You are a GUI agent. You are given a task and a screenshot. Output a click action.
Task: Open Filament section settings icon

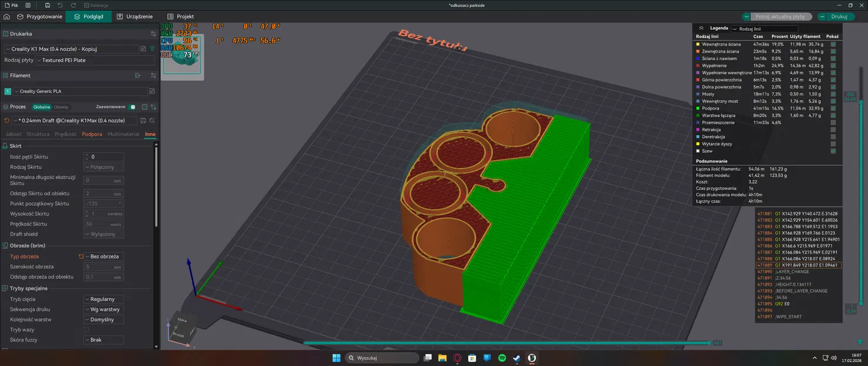point(153,76)
